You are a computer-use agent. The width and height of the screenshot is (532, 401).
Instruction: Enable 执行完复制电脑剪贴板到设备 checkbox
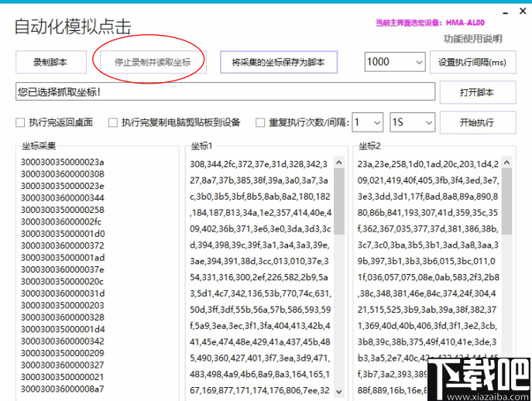[x=113, y=122]
